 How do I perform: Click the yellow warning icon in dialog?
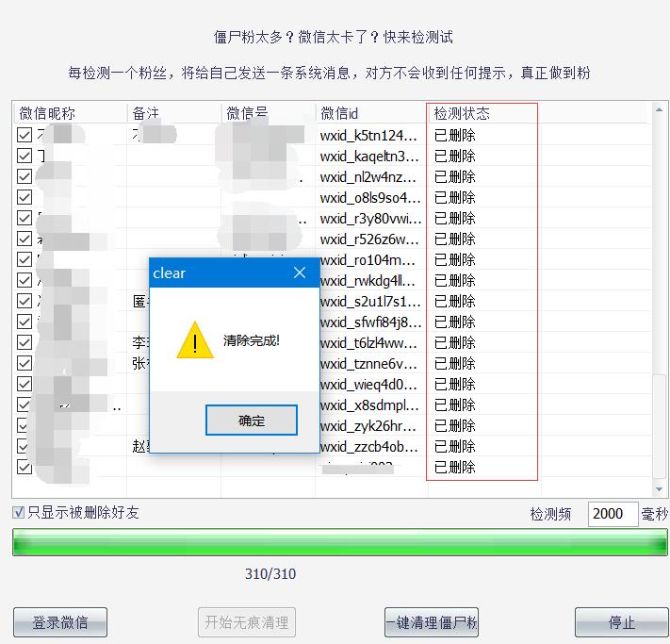click(195, 340)
